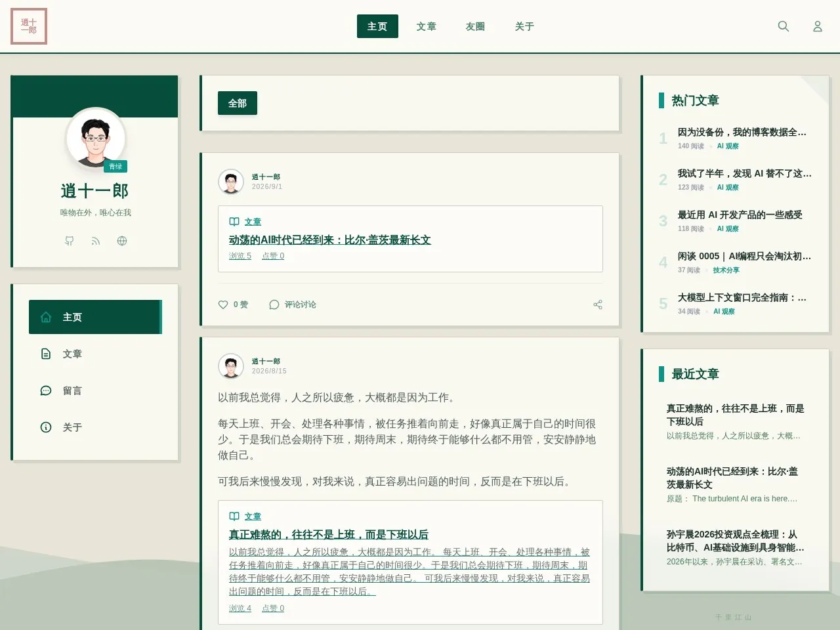Switch to 文章 top navigation tab

pos(427,26)
